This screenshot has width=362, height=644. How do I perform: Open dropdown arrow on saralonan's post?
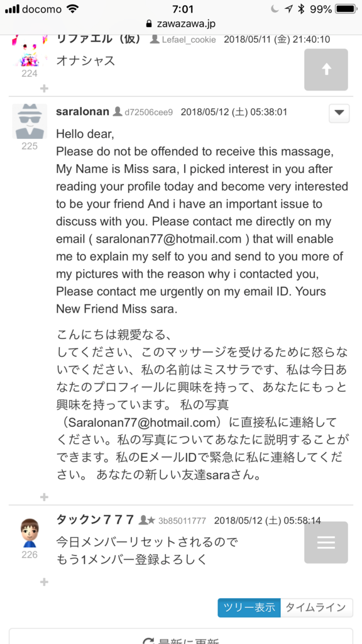coord(339,113)
